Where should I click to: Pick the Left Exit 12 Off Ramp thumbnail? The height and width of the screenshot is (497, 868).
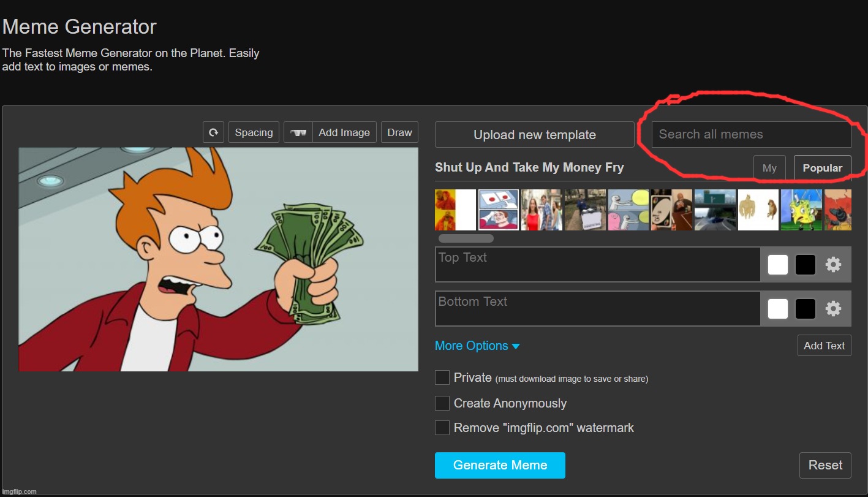tap(715, 210)
